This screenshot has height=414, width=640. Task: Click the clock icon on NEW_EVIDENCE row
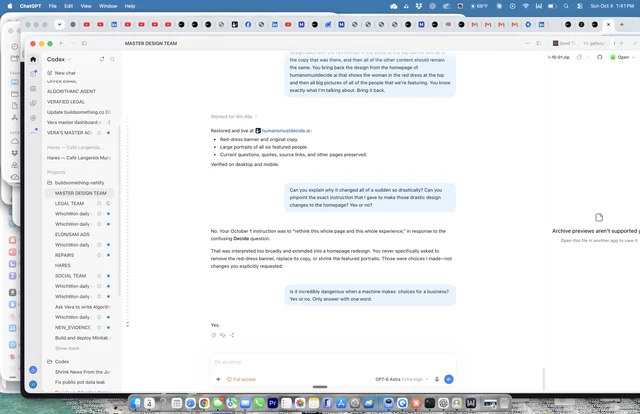99,327
